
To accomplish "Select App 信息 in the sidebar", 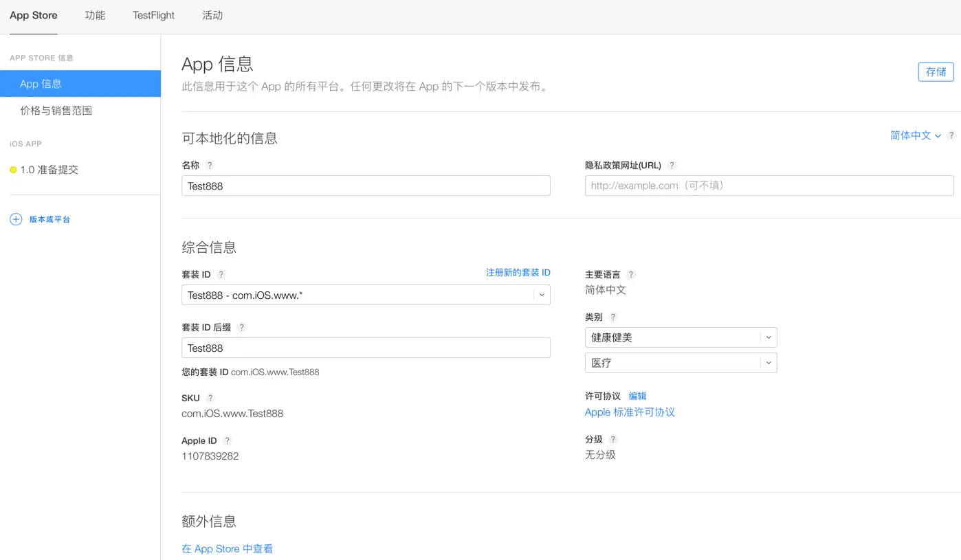I will [x=80, y=84].
